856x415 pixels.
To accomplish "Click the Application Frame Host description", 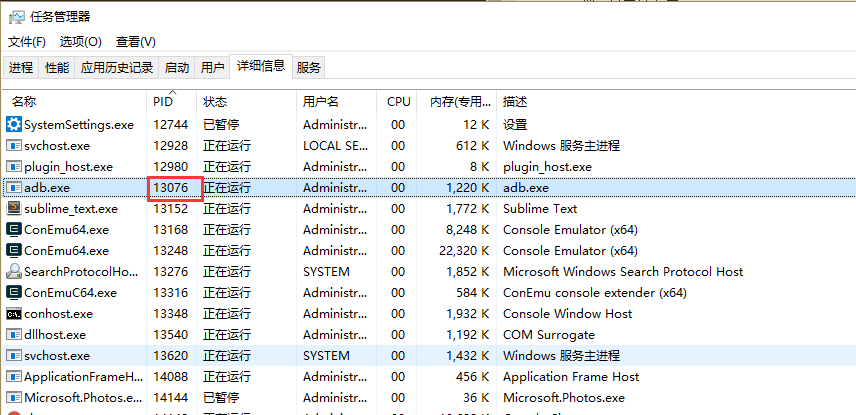I will [x=571, y=376].
